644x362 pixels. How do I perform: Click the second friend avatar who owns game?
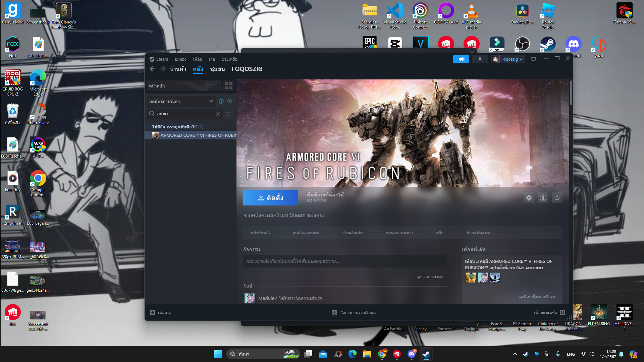pyautogui.click(x=483, y=278)
